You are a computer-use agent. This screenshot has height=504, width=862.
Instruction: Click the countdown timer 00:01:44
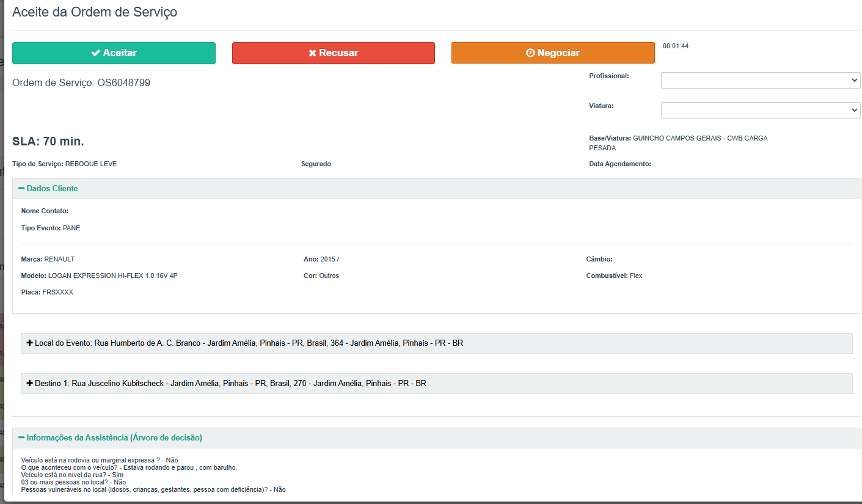676,46
